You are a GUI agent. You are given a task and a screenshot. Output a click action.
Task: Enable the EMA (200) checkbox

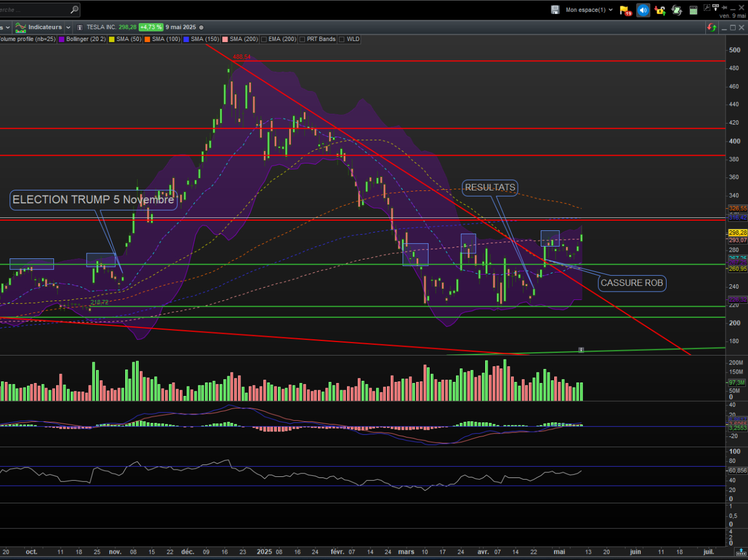tap(264, 39)
